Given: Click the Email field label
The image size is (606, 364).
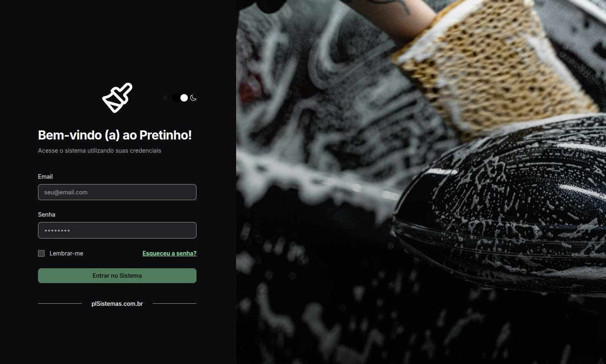Looking at the screenshot, I should click(x=45, y=177).
